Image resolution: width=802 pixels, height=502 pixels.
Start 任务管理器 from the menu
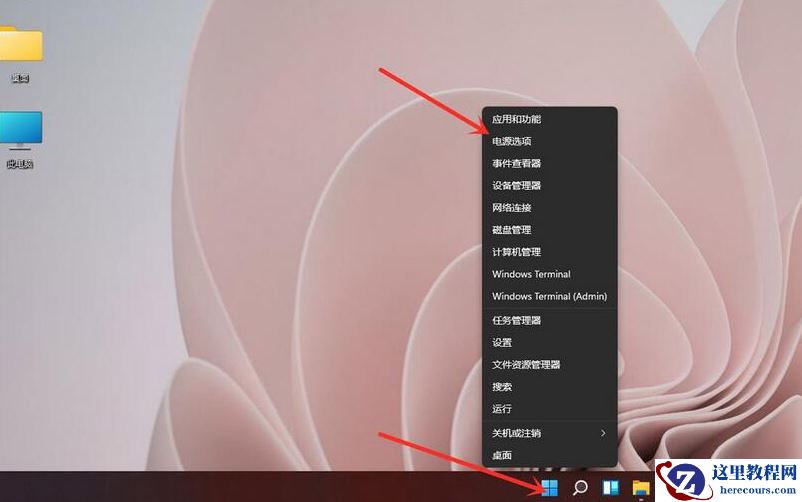[x=550, y=320]
